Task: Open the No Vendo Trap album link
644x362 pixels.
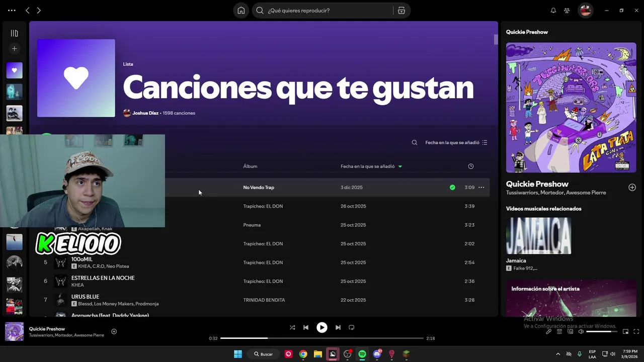Action: coord(259,188)
